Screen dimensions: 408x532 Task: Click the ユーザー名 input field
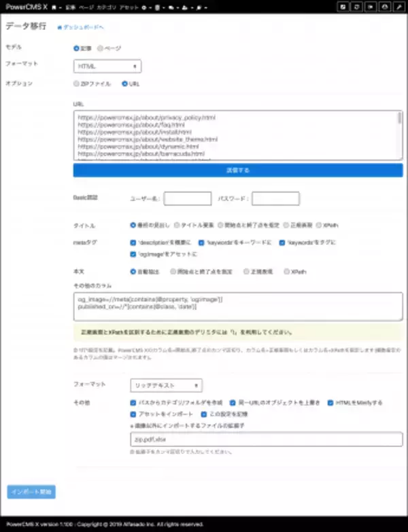pos(187,198)
